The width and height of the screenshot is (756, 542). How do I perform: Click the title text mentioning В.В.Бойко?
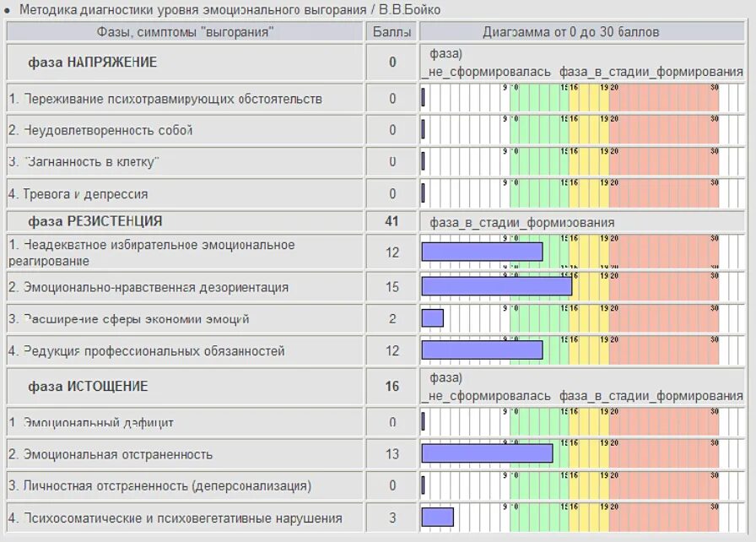click(x=229, y=9)
